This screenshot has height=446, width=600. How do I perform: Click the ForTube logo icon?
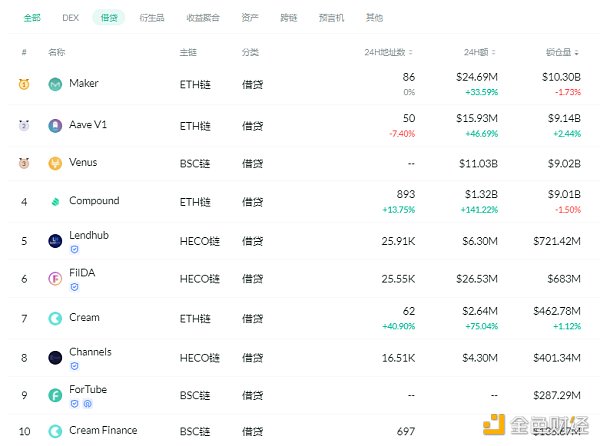pos(55,395)
